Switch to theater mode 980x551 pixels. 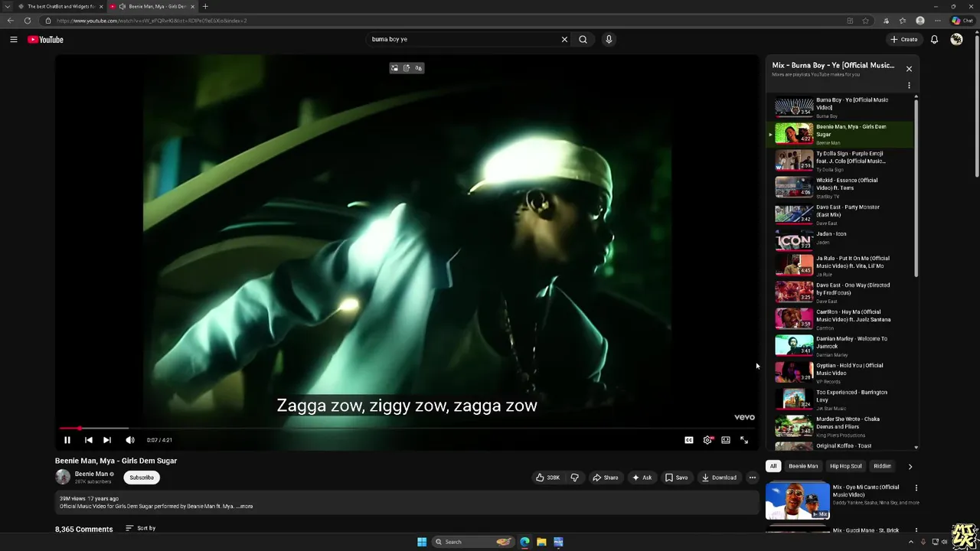[x=726, y=440]
